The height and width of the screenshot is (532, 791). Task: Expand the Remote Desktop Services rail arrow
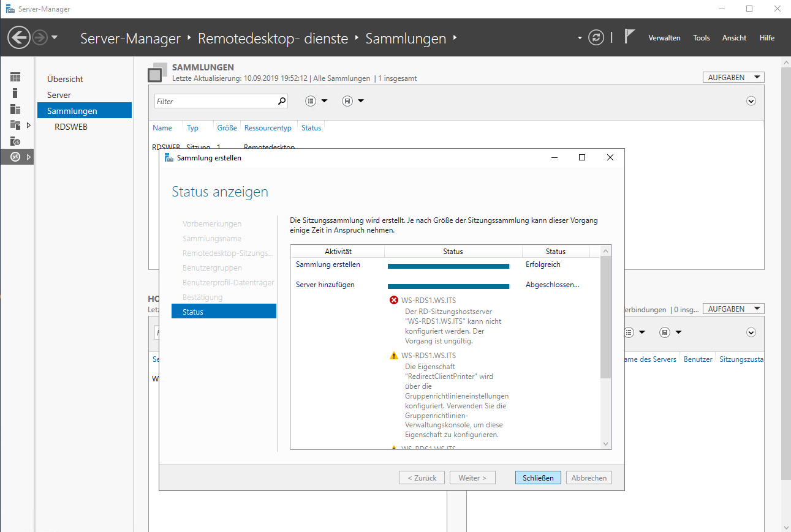click(x=28, y=157)
